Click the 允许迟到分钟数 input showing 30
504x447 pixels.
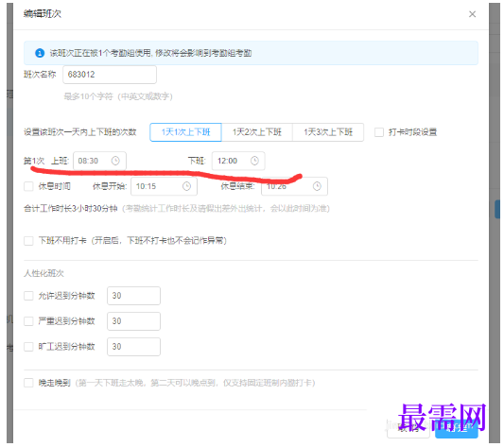(x=133, y=296)
